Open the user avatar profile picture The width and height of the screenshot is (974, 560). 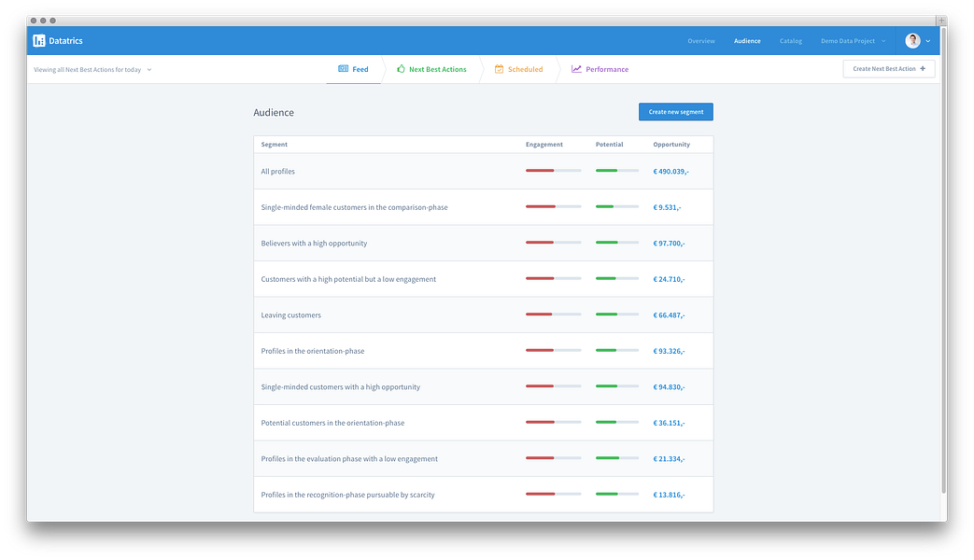tap(911, 40)
